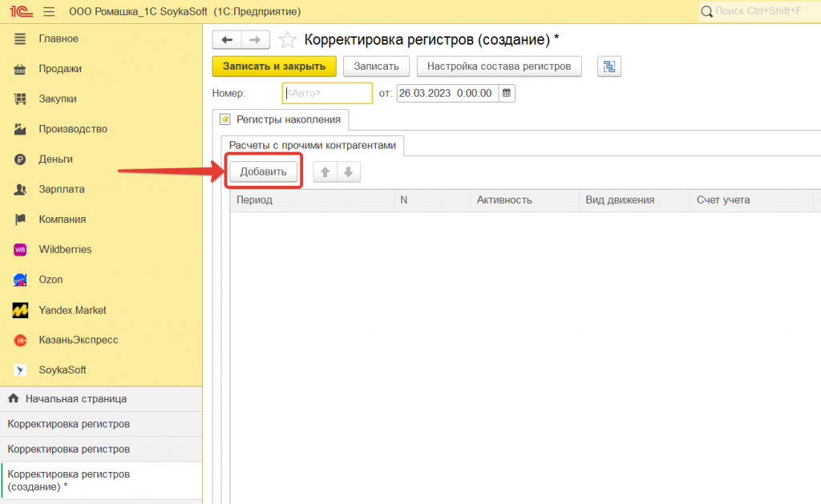Star the document as favorite
This screenshot has width=821, height=504.
287,40
